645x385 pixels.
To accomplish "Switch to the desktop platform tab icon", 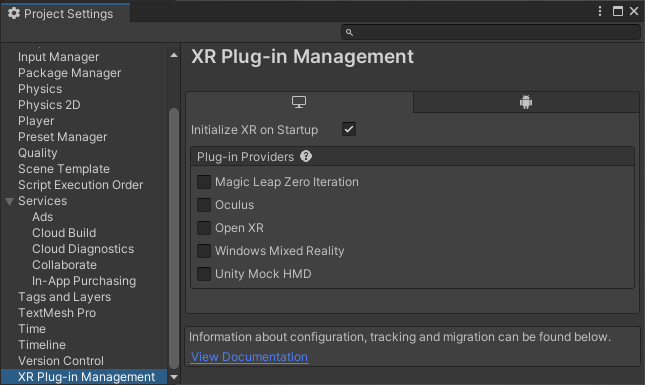I will [299, 102].
